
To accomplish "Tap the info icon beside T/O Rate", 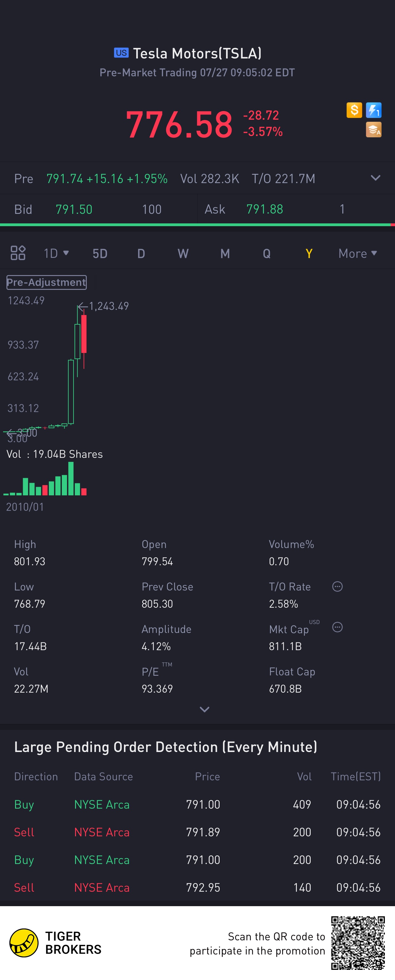I will [x=337, y=587].
